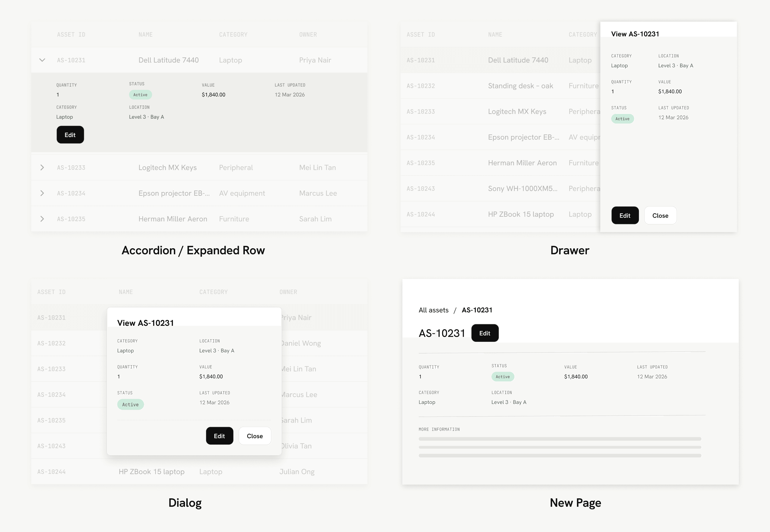Click Priya Nair in accordion table

(x=315, y=60)
